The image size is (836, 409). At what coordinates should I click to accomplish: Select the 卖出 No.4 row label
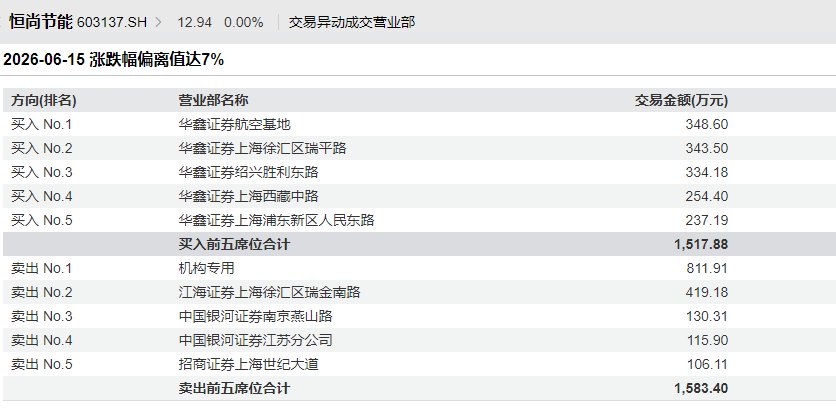click(x=42, y=340)
